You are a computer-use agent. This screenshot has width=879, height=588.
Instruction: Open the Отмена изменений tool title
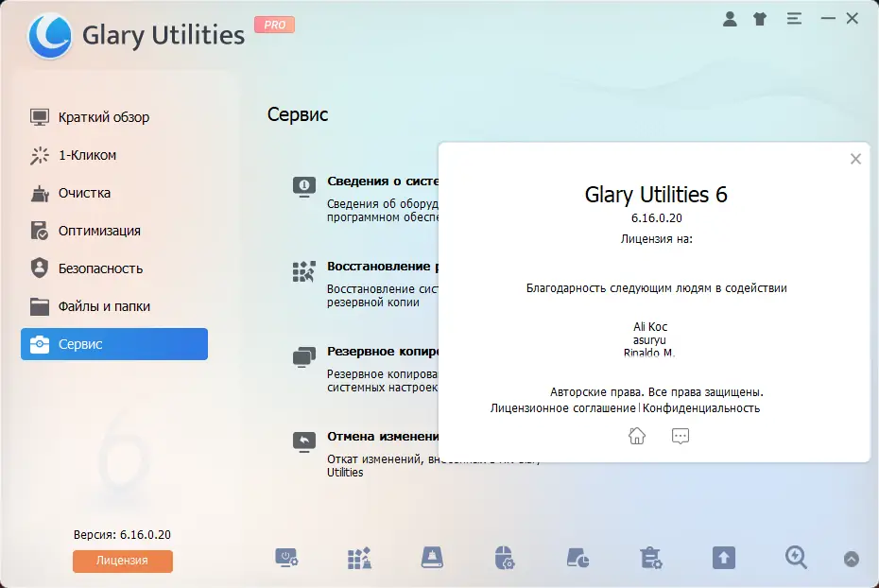tap(383, 436)
